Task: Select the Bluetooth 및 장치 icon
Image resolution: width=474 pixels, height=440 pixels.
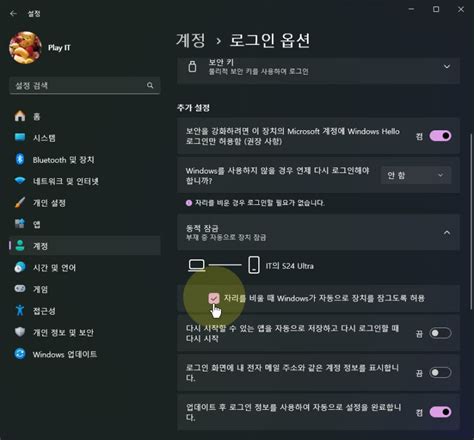Action: click(x=20, y=159)
